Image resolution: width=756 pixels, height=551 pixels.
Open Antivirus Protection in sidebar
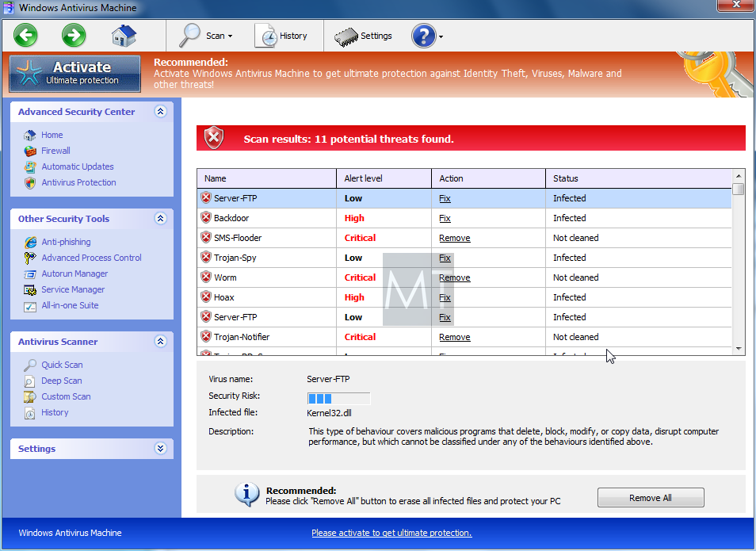78,183
